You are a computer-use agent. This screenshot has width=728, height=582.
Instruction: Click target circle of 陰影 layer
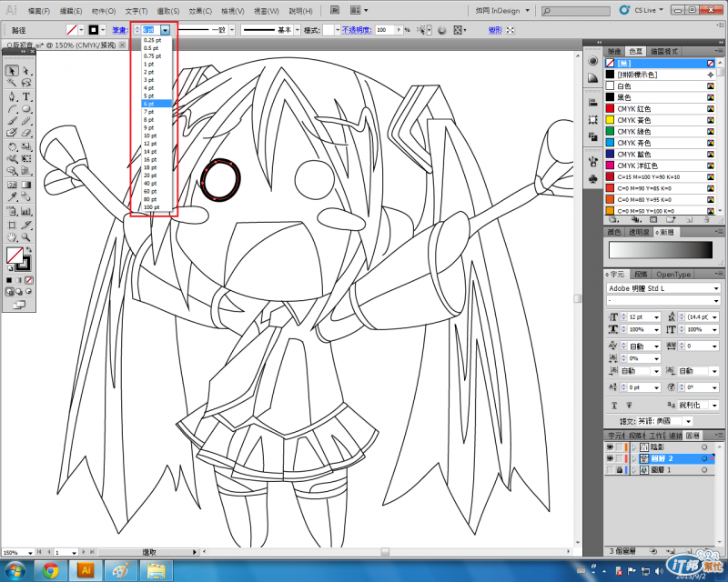704,447
